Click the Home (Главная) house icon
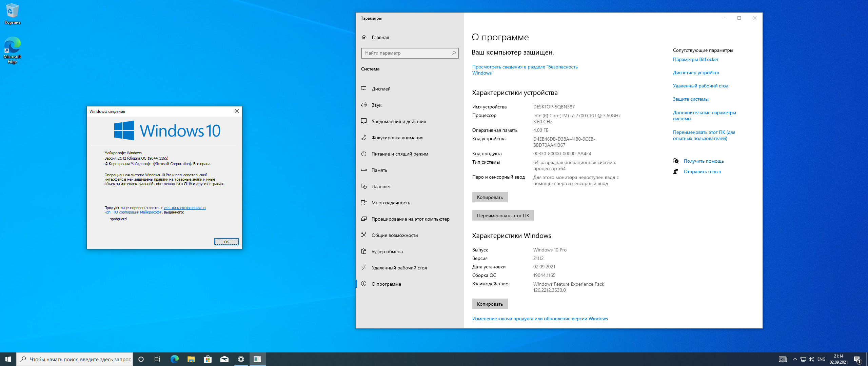Image resolution: width=868 pixels, height=366 pixels. click(364, 37)
